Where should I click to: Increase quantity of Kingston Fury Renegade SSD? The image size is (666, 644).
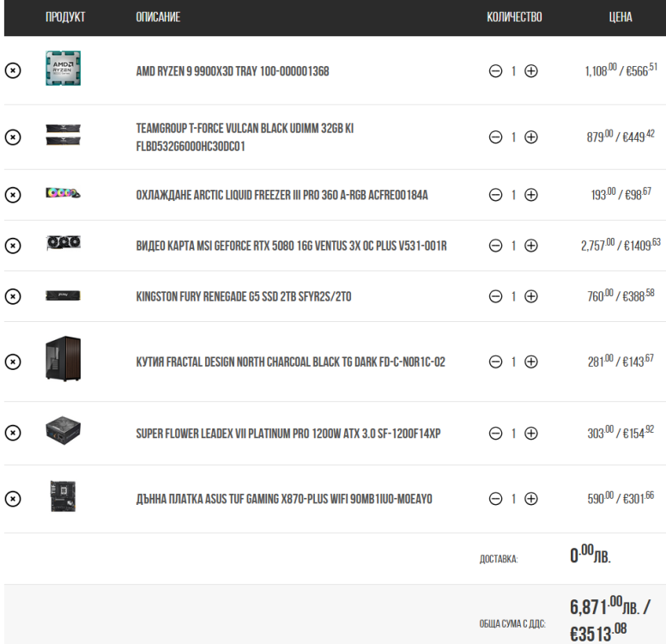pyautogui.click(x=531, y=296)
